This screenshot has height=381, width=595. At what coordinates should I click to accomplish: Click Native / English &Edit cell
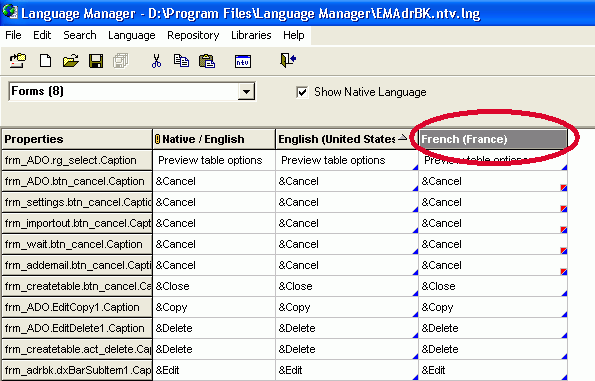214,370
